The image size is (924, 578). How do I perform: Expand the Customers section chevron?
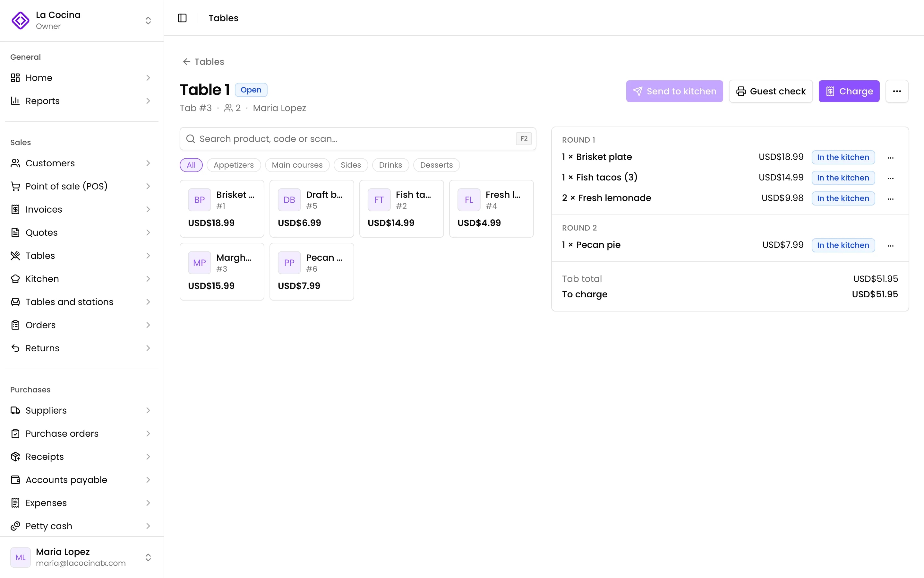click(148, 163)
